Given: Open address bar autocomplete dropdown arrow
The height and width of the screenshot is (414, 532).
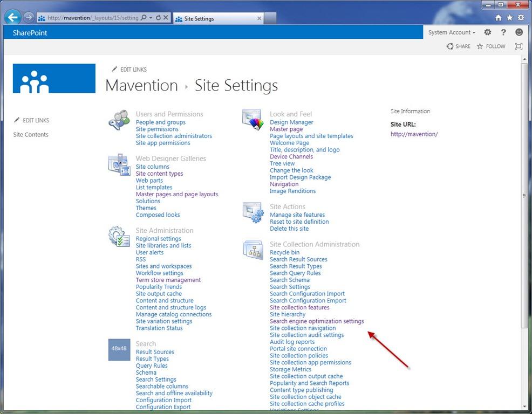Looking at the screenshot, I should pos(151,18).
